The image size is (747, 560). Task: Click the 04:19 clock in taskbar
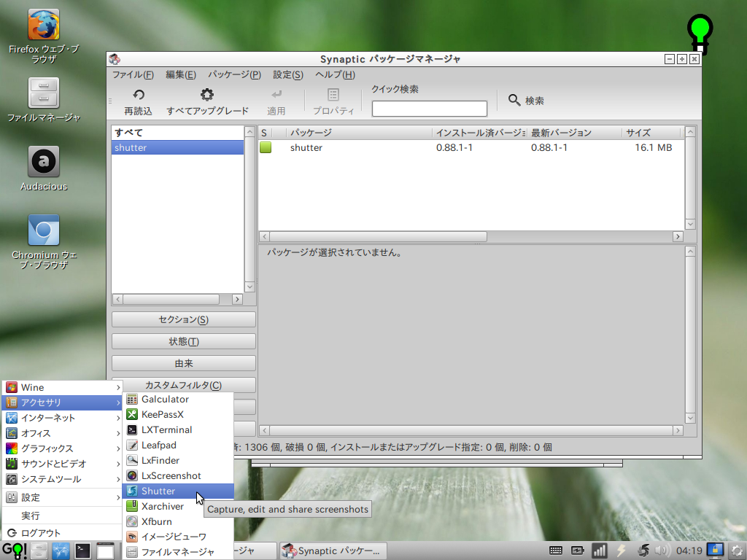[689, 551]
